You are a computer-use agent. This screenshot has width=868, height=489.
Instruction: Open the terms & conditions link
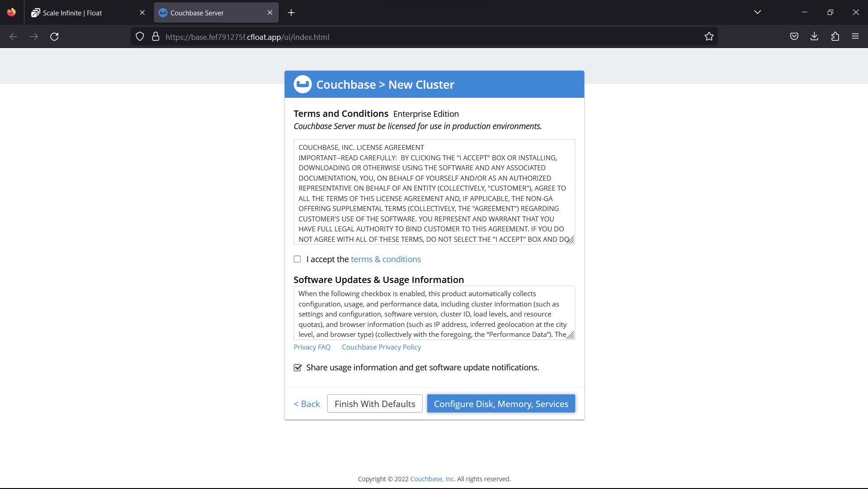pyautogui.click(x=386, y=259)
